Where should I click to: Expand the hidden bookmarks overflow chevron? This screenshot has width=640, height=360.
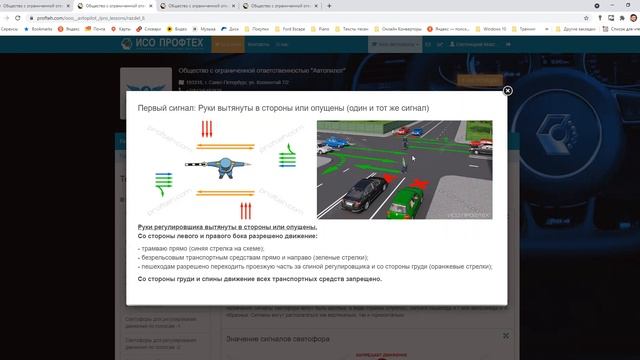click(x=547, y=29)
